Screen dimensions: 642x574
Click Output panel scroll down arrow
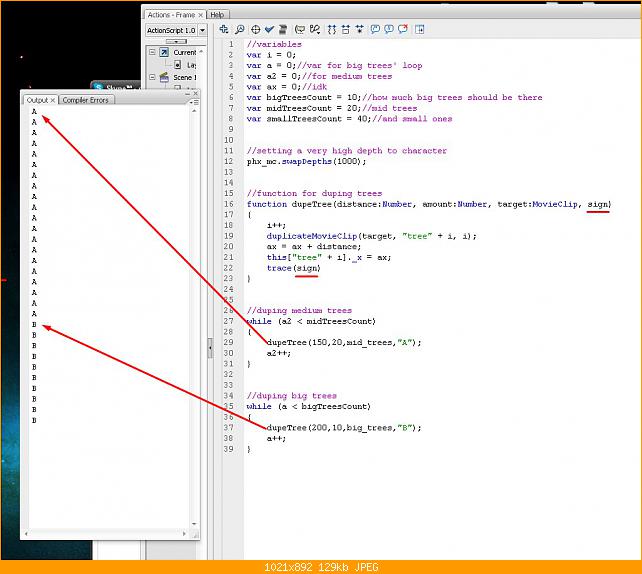tap(194, 524)
